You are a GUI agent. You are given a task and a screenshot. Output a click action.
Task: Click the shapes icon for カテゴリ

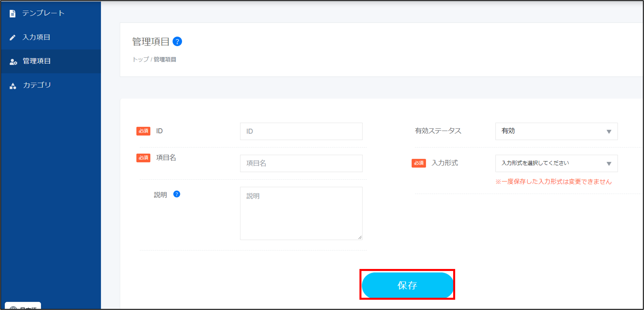tap(13, 86)
